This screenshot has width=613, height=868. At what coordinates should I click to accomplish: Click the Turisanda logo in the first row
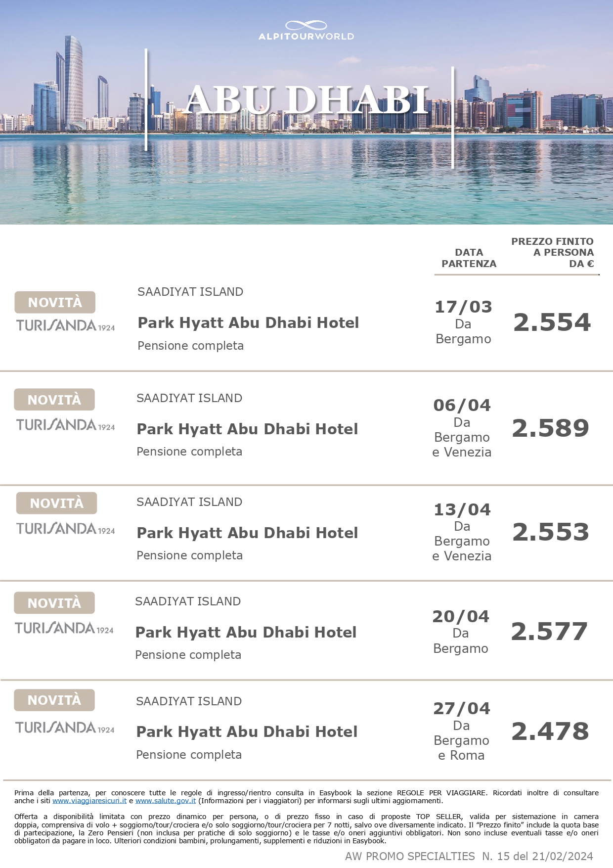66,325
